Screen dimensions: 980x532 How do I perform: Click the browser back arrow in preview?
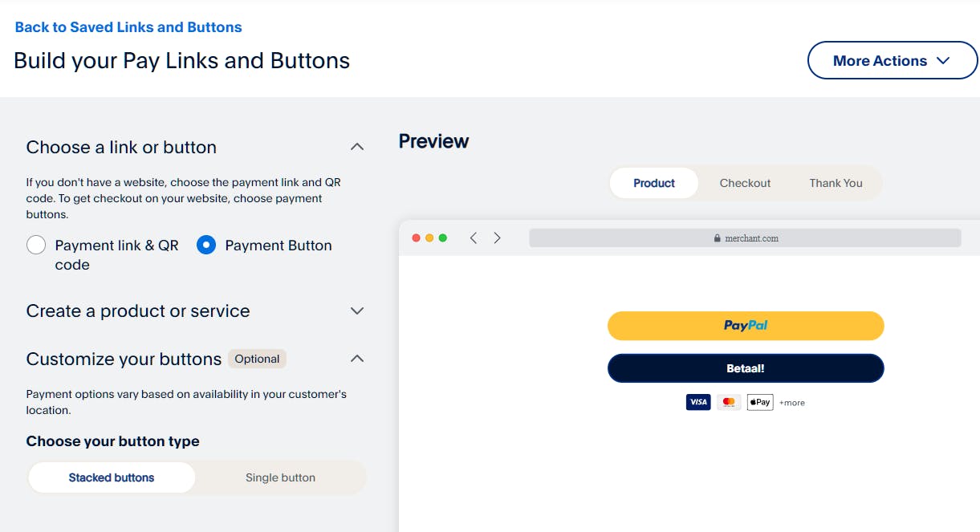pyautogui.click(x=474, y=238)
